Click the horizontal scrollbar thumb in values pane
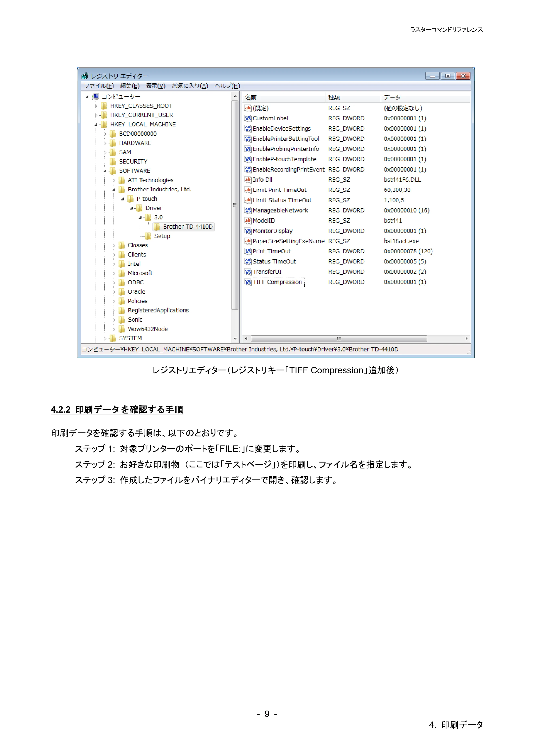The height and width of the screenshot is (756, 534). [x=339, y=339]
